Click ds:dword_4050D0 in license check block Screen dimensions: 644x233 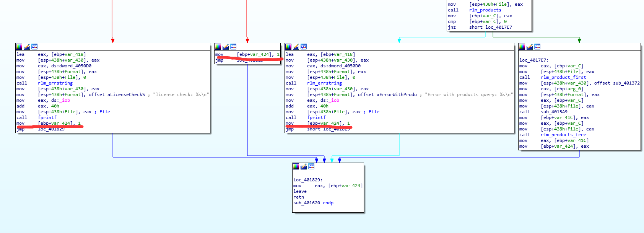point(71,66)
